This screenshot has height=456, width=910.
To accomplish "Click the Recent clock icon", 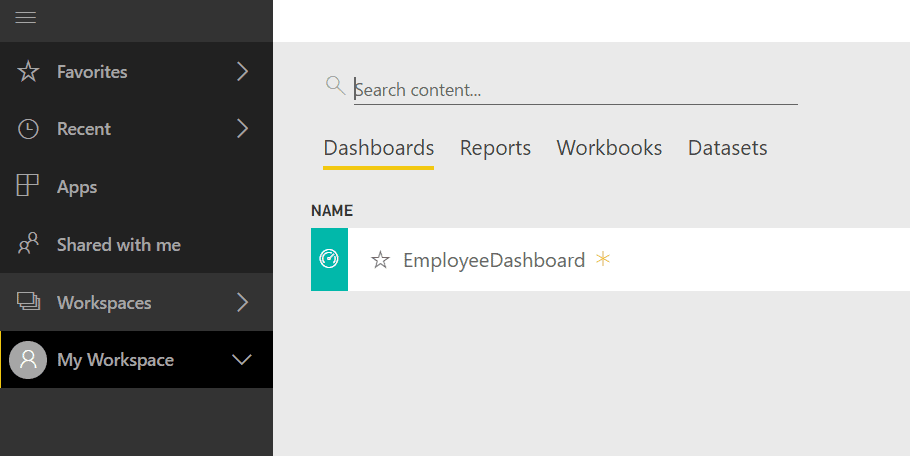I will point(28,129).
